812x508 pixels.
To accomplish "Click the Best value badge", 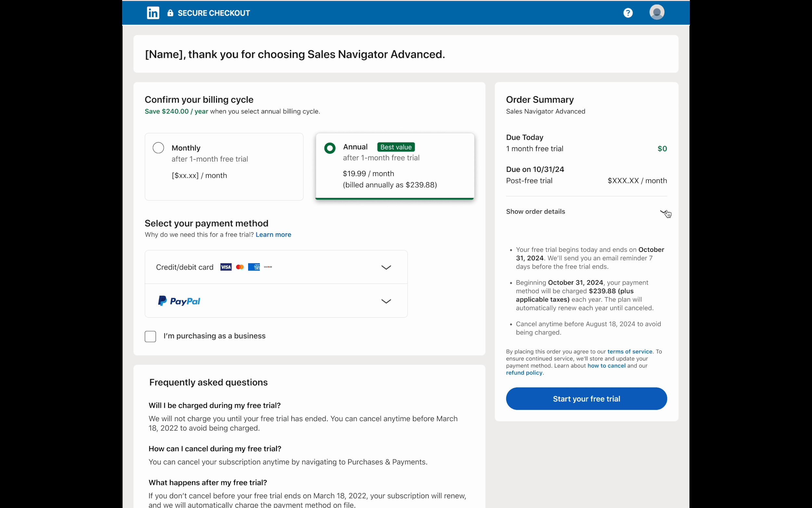I will (x=396, y=147).
